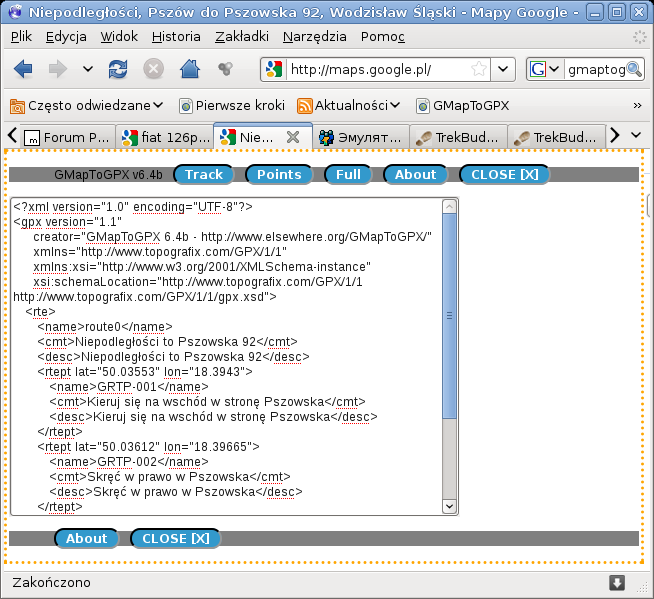Focus the maps.google.pl URL field

[377, 69]
